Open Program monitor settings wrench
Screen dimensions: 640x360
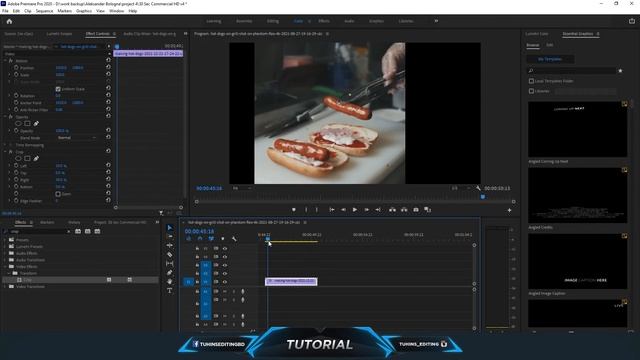(478, 188)
